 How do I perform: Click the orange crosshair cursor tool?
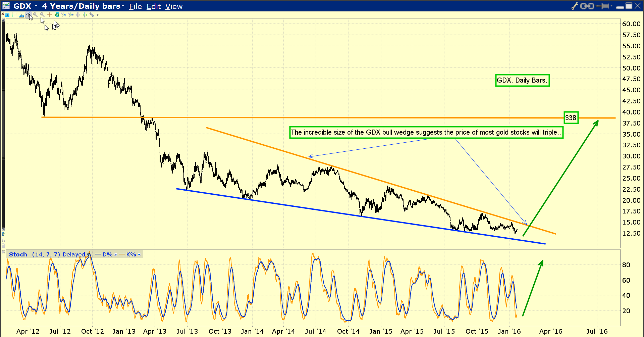[x=50, y=15]
